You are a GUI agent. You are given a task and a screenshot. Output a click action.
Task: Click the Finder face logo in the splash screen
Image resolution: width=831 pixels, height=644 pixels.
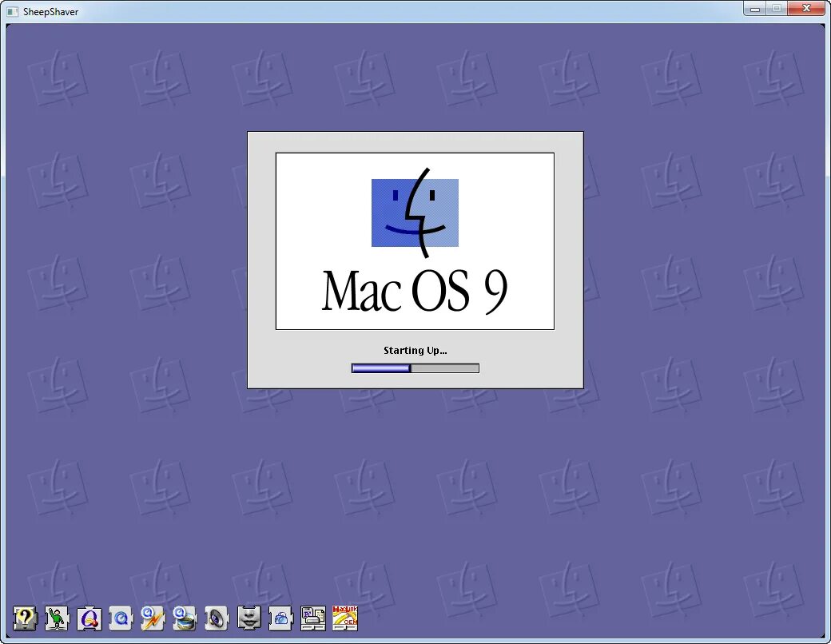[x=415, y=213]
